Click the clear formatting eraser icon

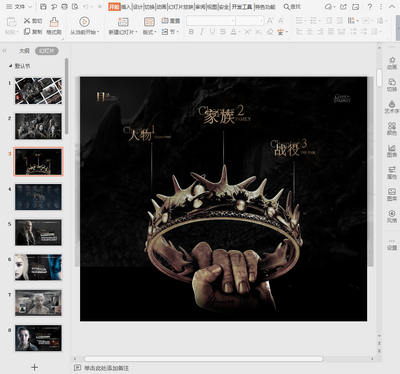click(x=270, y=32)
